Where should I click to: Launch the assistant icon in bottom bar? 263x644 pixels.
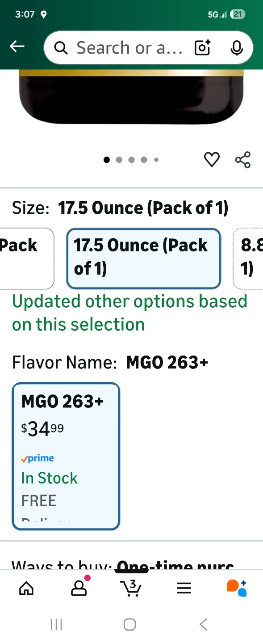[x=236, y=588]
